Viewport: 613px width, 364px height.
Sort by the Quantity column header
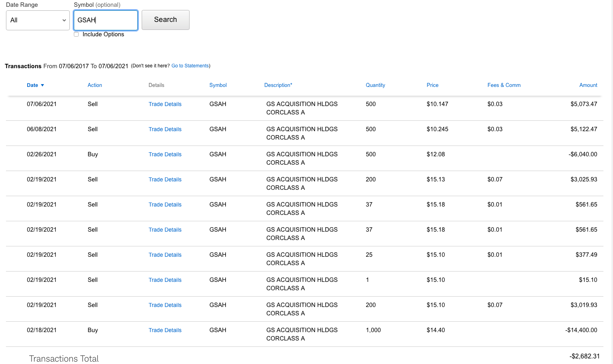[375, 85]
